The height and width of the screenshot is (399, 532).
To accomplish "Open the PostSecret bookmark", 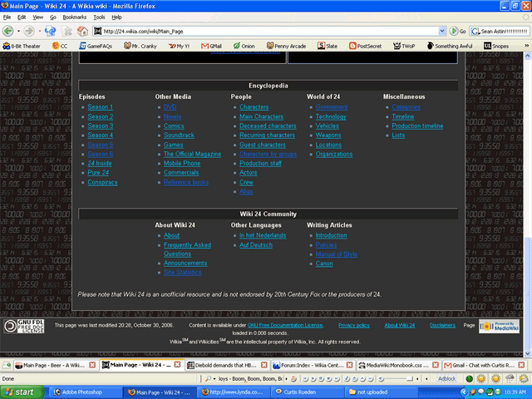I will point(365,46).
